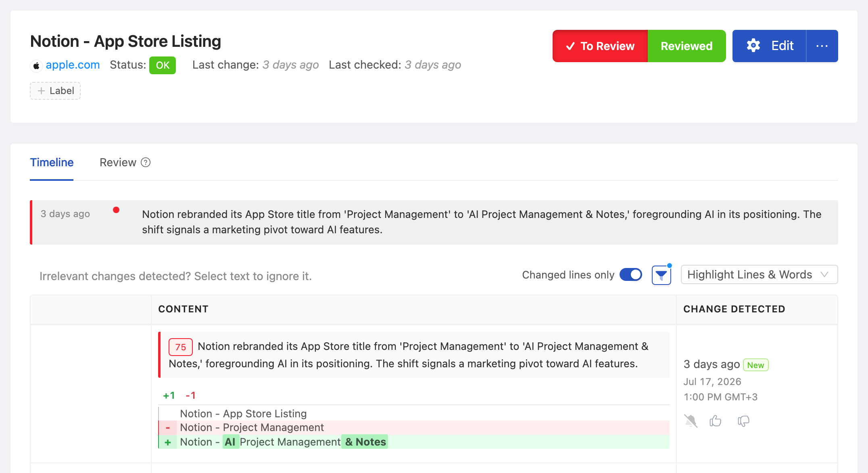Click the 'Last checked: 3 days ago' text

click(x=395, y=65)
